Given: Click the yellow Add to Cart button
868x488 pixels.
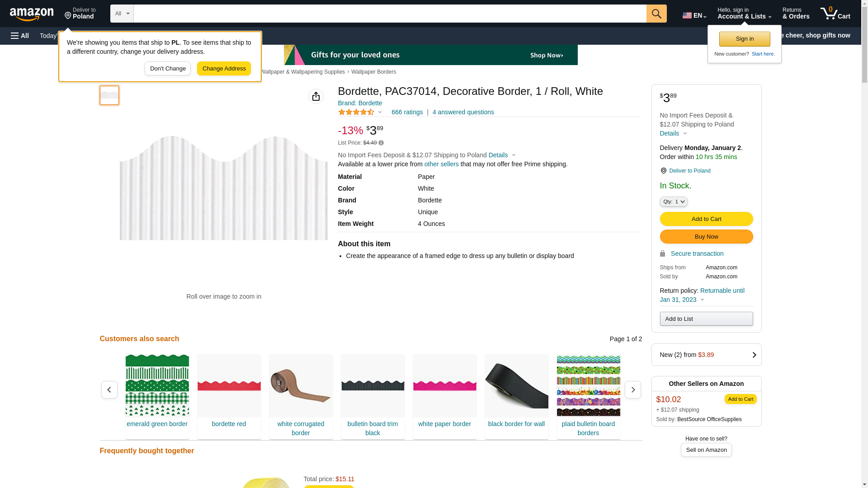Looking at the screenshot, I should coord(706,219).
